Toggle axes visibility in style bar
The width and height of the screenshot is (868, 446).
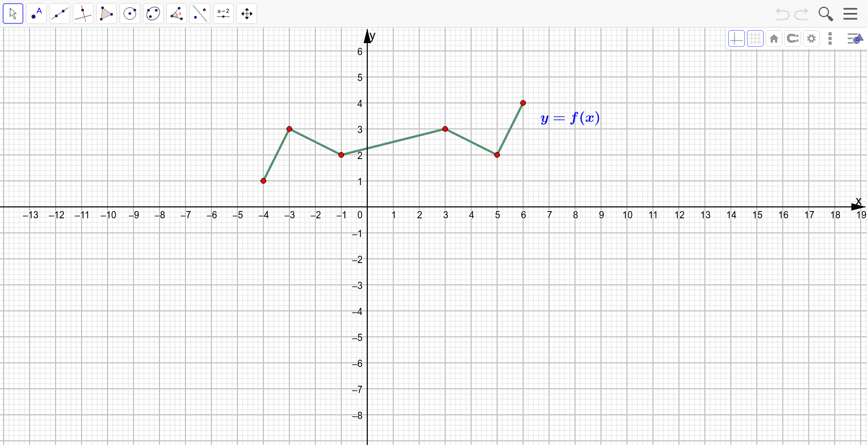click(737, 38)
